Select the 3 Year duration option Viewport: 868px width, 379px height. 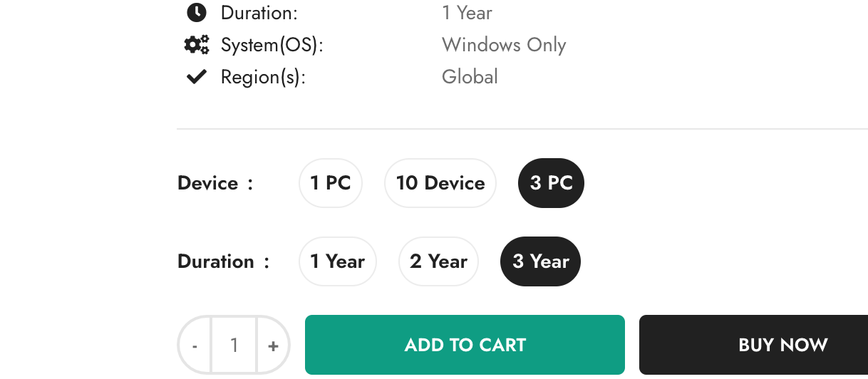[x=541, y=261]
